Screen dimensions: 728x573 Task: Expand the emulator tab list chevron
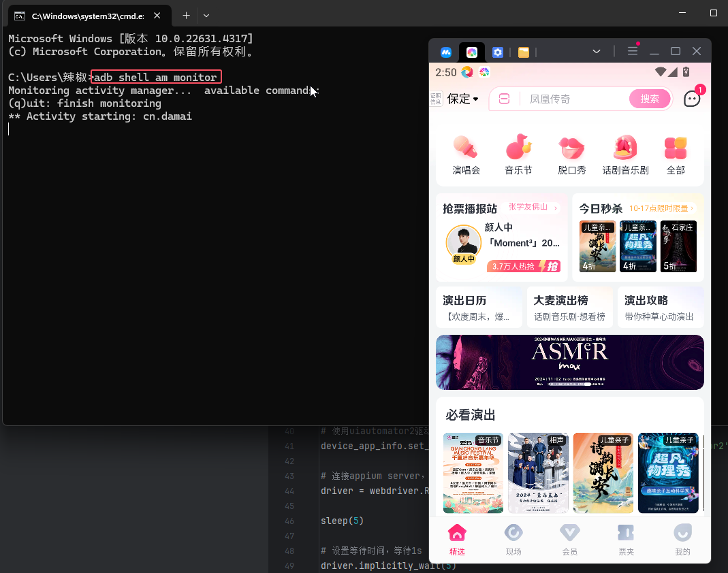(x=597, y=52)
